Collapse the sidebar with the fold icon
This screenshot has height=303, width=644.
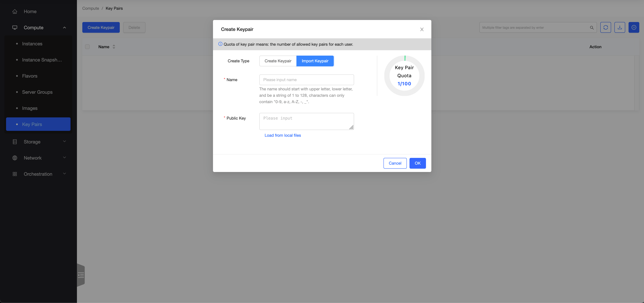click(81, 275)
